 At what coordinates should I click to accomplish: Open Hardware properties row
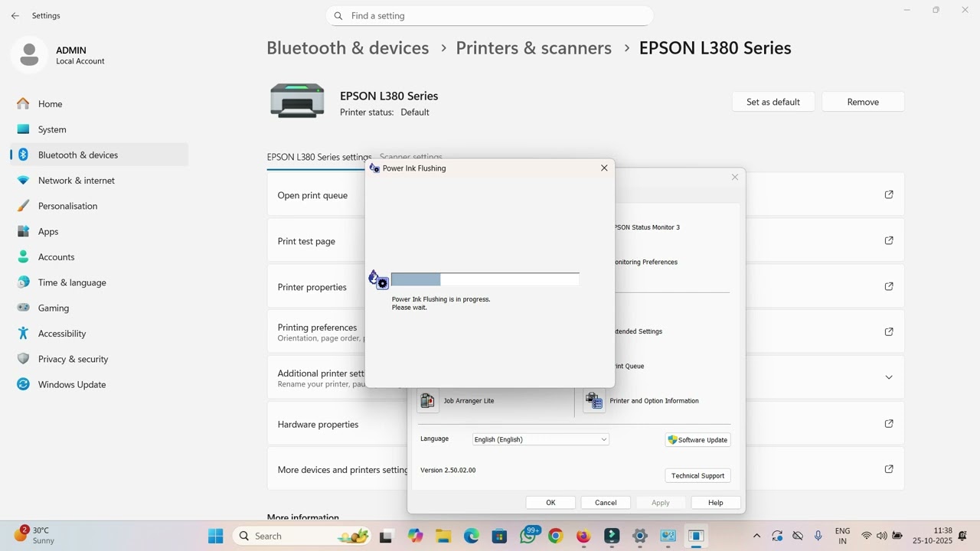point(337,424)
